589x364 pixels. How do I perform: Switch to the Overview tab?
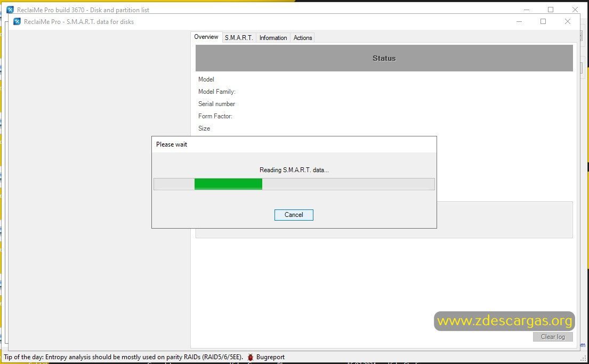tap(206, 37)
